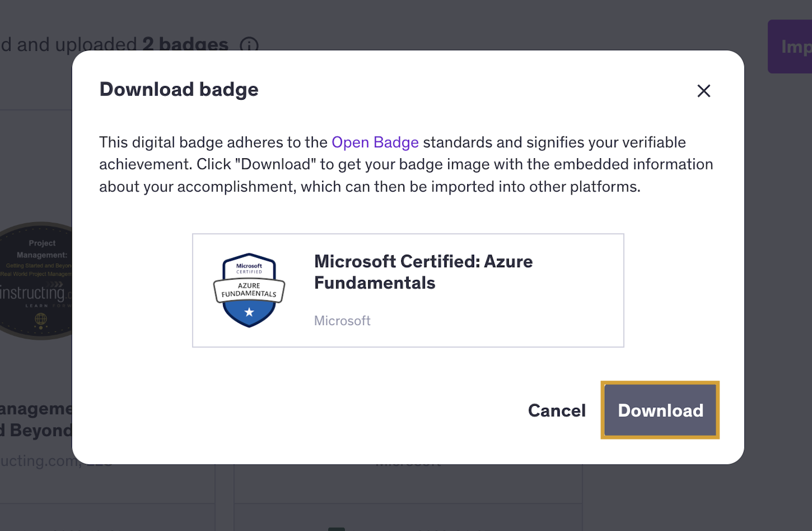Select the Microsoft Certified: Azure Fundamentals title

[423, 271]
